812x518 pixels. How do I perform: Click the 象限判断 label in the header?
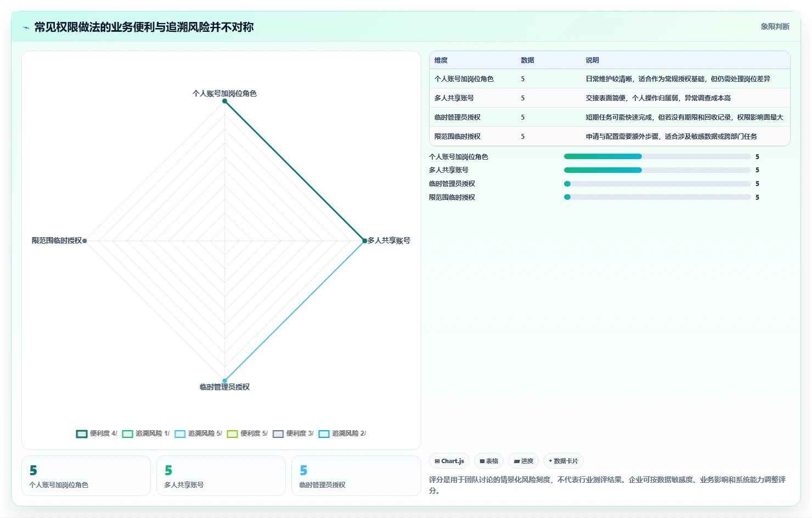(775, 26)
